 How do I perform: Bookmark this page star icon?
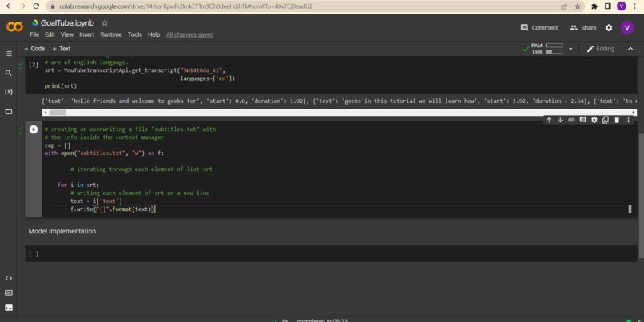coord(578,6)
